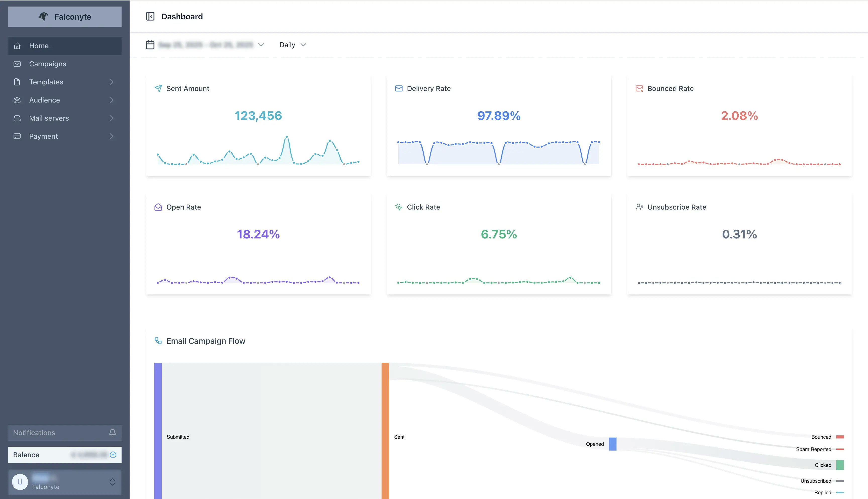This screenshot has height=499, width=868.
Task: Click the Delivery Rate sparkline chart
Action: click(498, 153)
